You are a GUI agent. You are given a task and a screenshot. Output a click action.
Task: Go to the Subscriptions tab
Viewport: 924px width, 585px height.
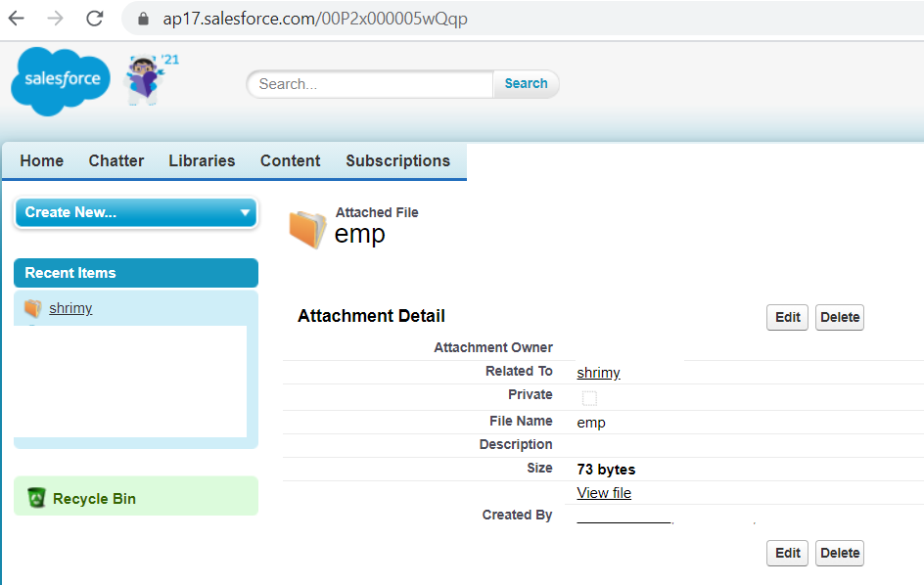click(x=397, y=161)
